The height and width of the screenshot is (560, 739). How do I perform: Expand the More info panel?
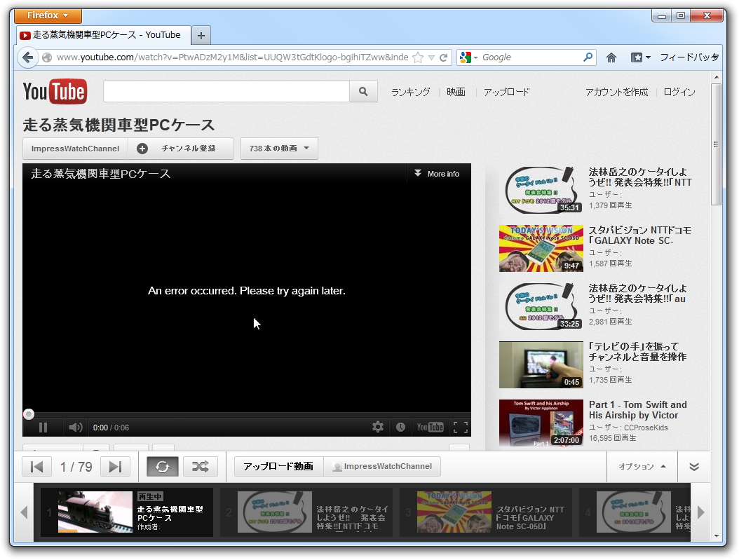(x=437, y=173)
